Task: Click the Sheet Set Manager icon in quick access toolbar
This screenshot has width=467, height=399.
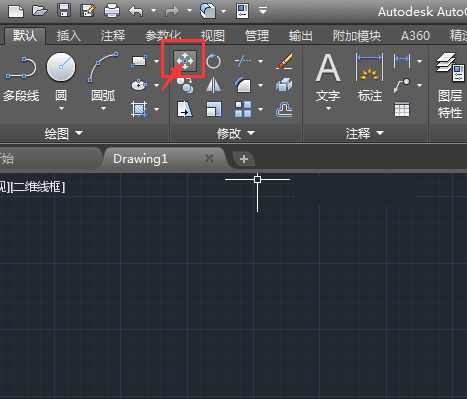Action: [x=243, y=11]
